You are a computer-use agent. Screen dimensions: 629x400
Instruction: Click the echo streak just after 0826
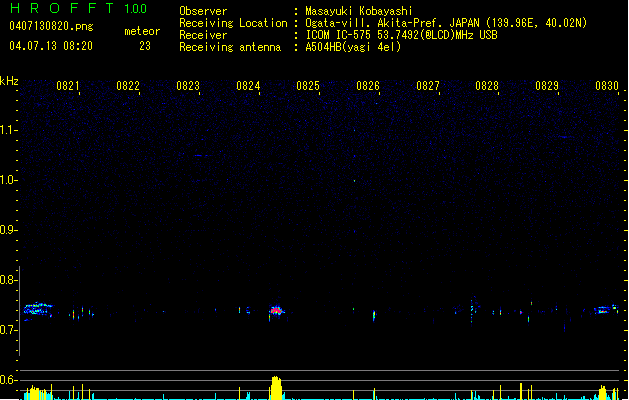374,315
